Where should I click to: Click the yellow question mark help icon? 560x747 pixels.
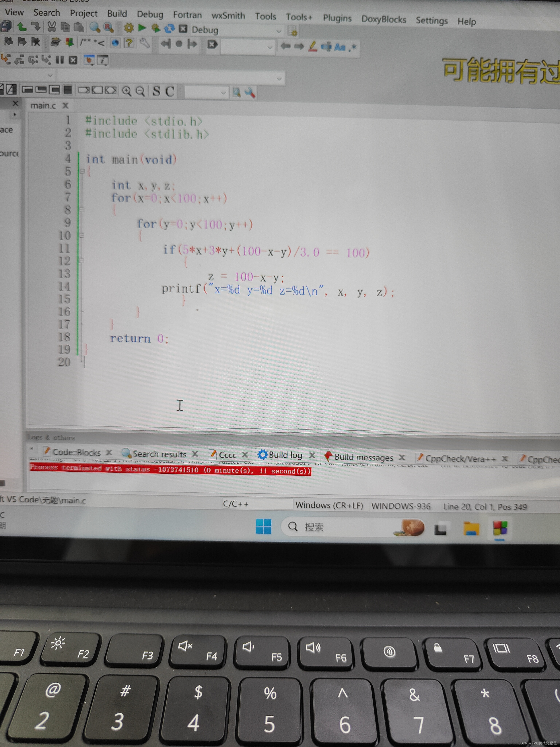click(x=129, y=43)
